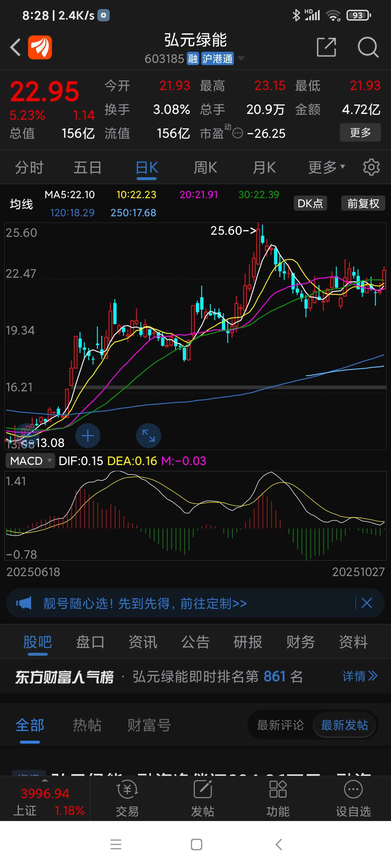Open 前复权 adjustment selector
The image size is (391, 868).
click(x=363, y=203)
